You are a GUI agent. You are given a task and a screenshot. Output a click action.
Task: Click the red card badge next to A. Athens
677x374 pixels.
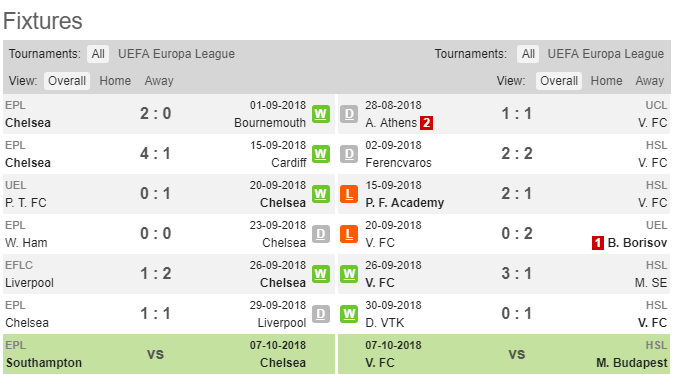point(426,123)
